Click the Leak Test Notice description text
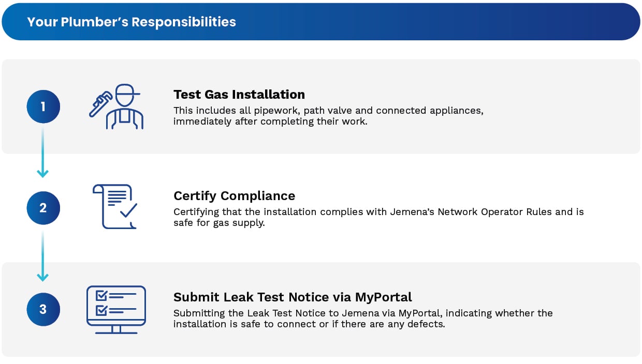The width and height of the screenshot is (642, 364). (362, 319)
